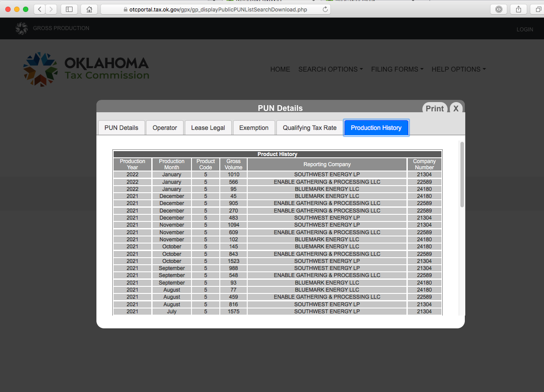Open the 1Password extension icon
This screenshot has height=392, width=544.
pyautogui.click(x=499, y=9)
